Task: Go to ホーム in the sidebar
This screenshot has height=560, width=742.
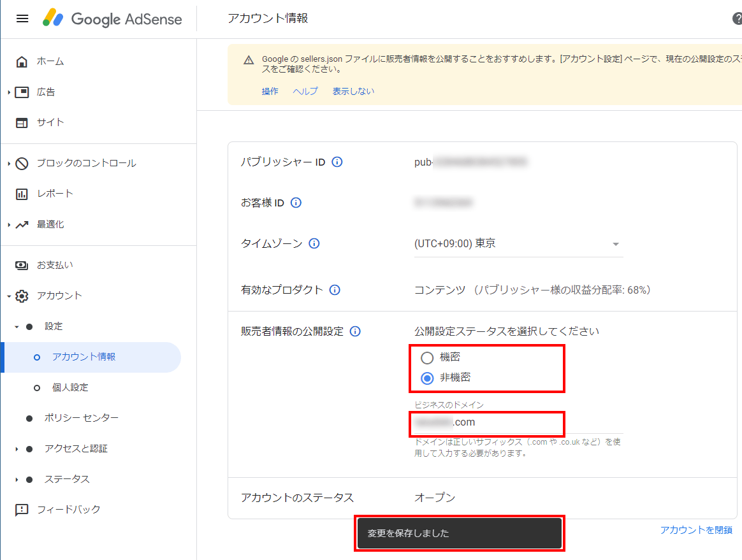Action: pos(50,62)
